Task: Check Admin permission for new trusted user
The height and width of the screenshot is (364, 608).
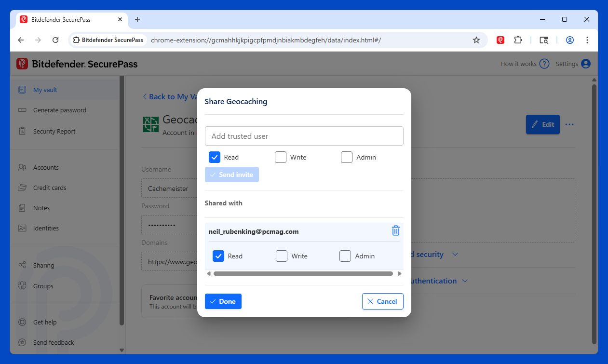Action: point(347,157)
